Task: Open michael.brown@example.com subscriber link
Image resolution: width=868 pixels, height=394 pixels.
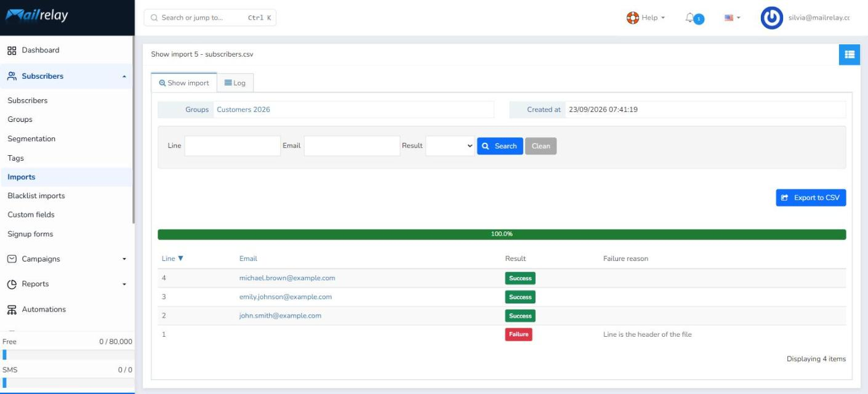Action: click(287, 278)
